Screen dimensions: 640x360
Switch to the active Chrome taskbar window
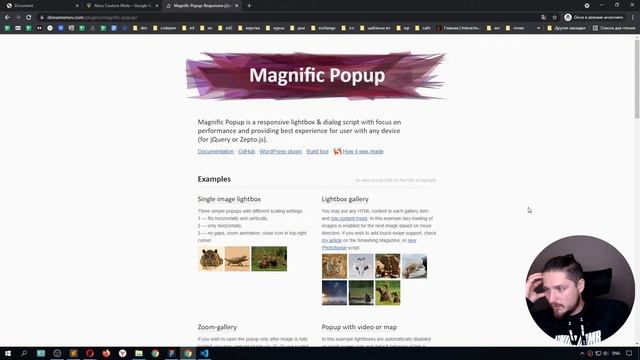click(188, 353)
